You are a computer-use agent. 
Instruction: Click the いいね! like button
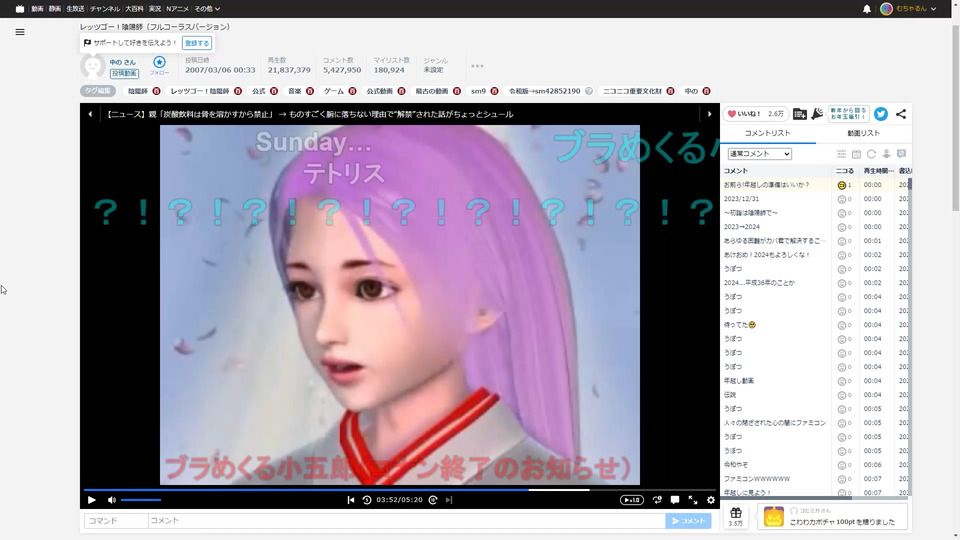756,114
